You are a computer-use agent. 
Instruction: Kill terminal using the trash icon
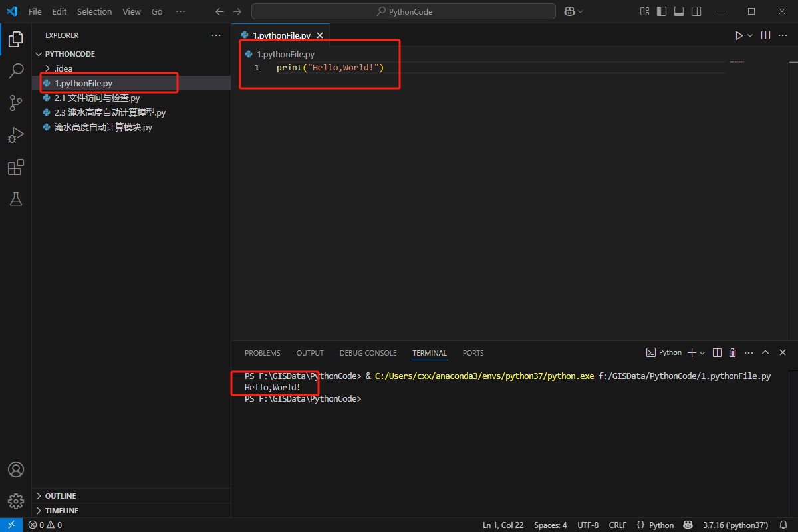tap(733, 353)
